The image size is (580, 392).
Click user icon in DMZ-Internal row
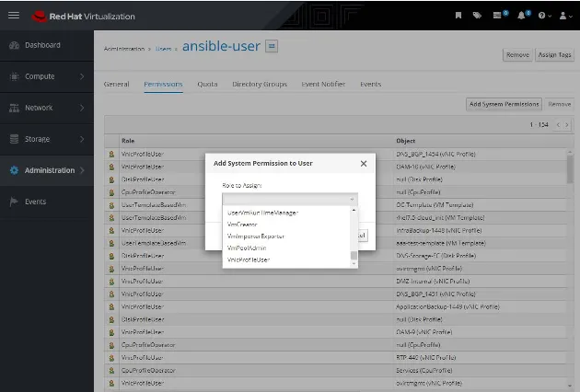(111, 282)
